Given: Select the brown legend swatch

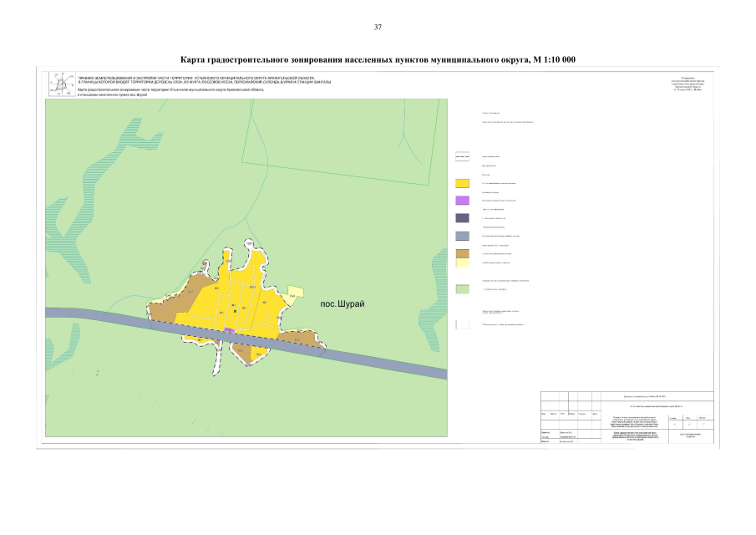Looking at the screenshot, I should click(x=463, y=254).
